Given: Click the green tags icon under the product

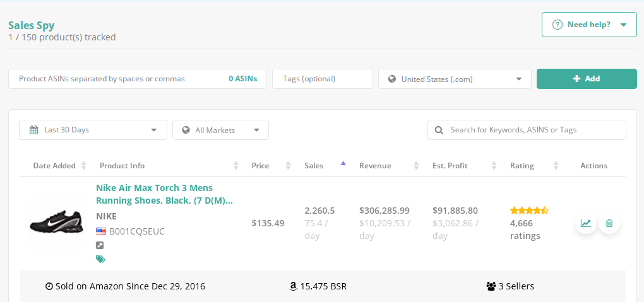Looking at the screenshot, I should (100, 258).
